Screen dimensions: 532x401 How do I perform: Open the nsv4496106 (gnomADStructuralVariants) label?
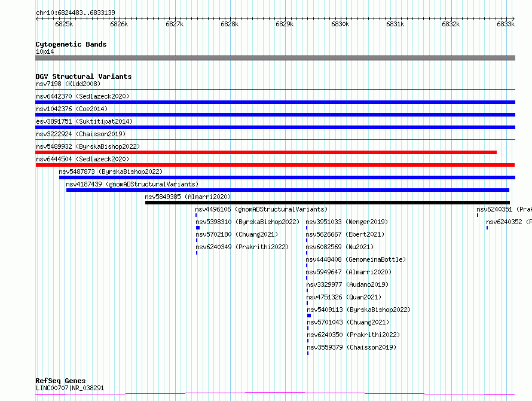pyautogui.click(x=261, y=209)
